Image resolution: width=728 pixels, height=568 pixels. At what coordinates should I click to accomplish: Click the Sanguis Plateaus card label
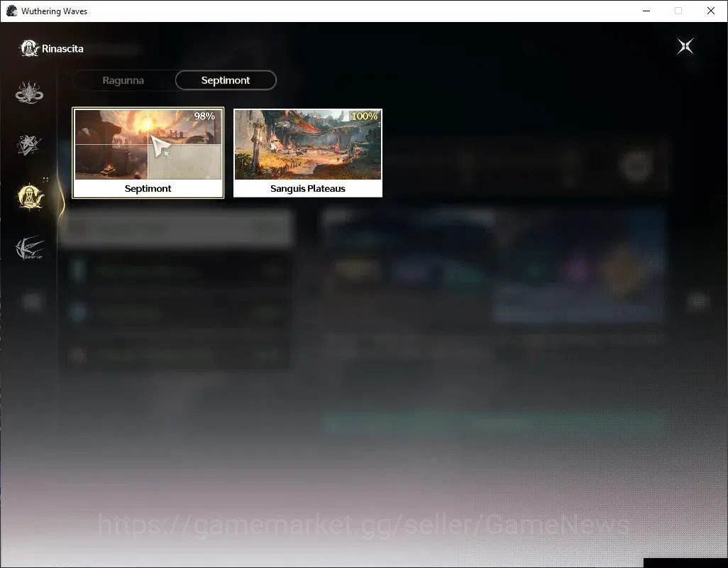click(x=308, y=189)
